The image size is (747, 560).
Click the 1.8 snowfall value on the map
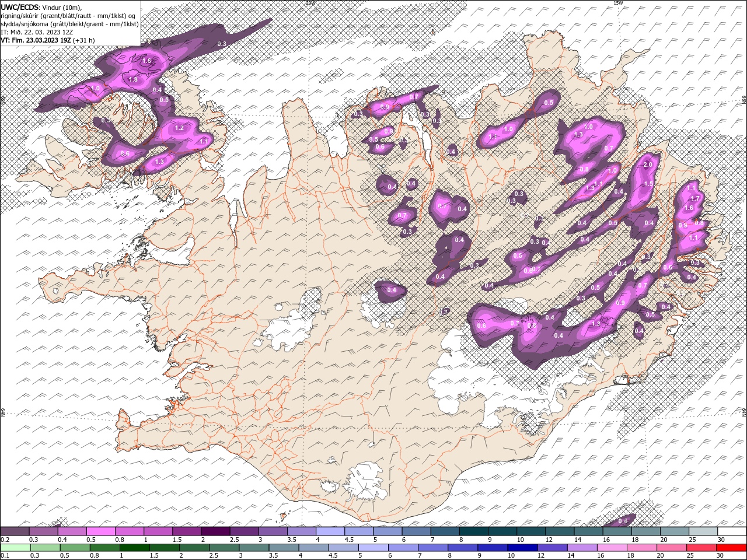(x=132, y=80)
